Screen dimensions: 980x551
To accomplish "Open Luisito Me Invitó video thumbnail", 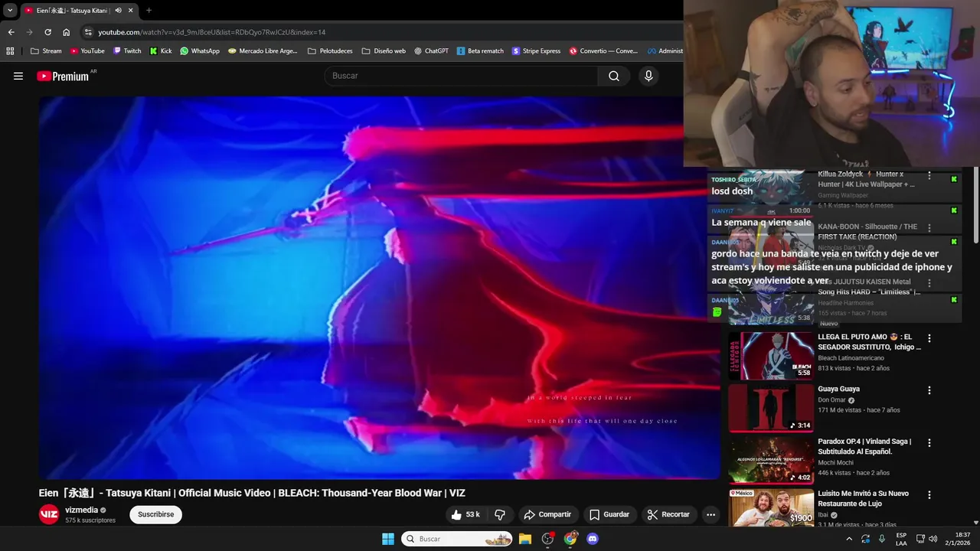I will [x=771, y=507].
